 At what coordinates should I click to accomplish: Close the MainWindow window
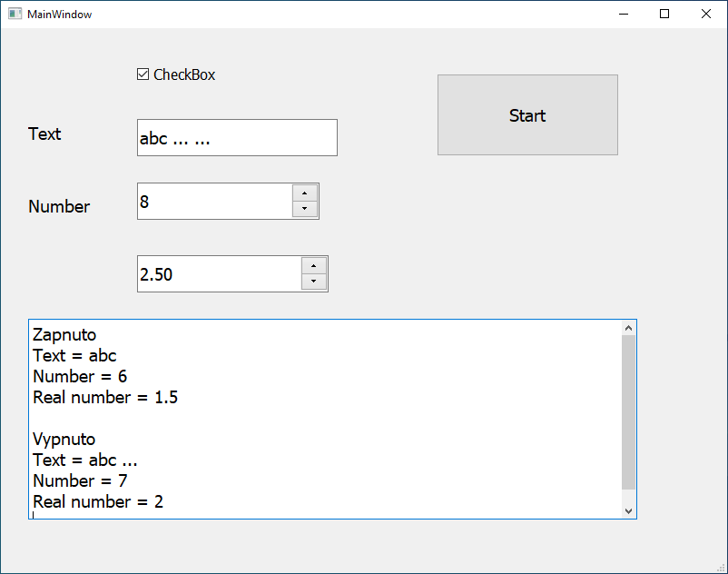pos(706,14)
